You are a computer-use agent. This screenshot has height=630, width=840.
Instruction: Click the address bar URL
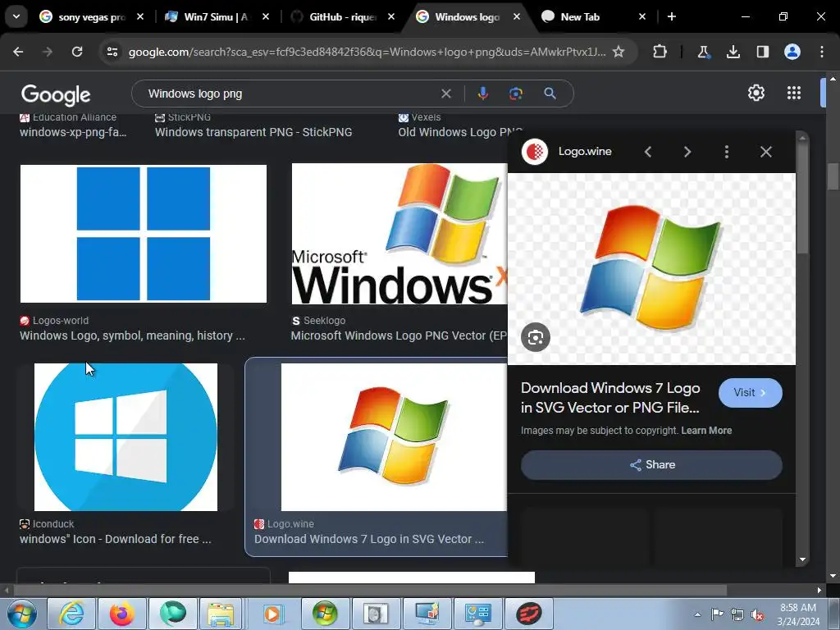(x=367, y=52)
